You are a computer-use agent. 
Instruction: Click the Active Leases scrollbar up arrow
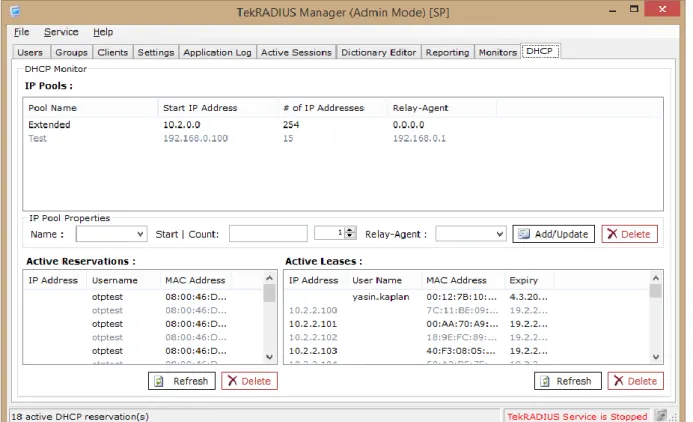[x=655, y=278]
